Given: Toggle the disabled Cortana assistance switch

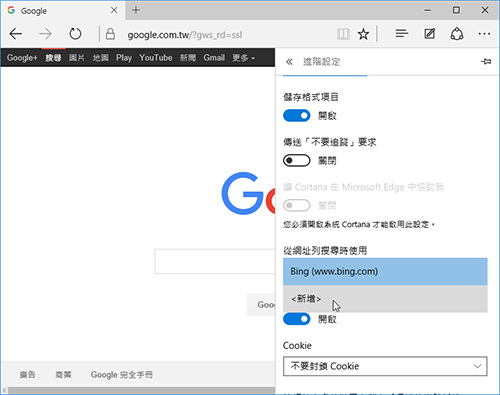Looking at the screenshot, I should tap(296, 205).
